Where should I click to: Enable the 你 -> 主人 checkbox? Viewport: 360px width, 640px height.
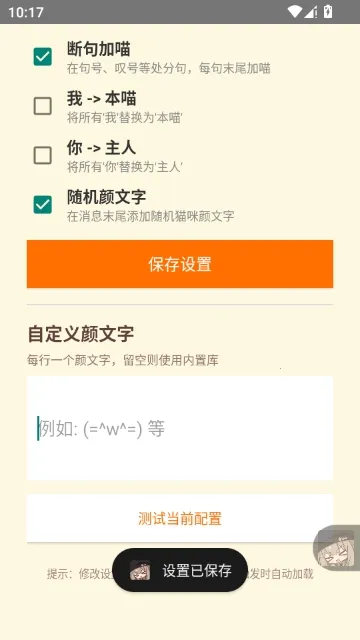pyautogui.click(x=42, y=156)
